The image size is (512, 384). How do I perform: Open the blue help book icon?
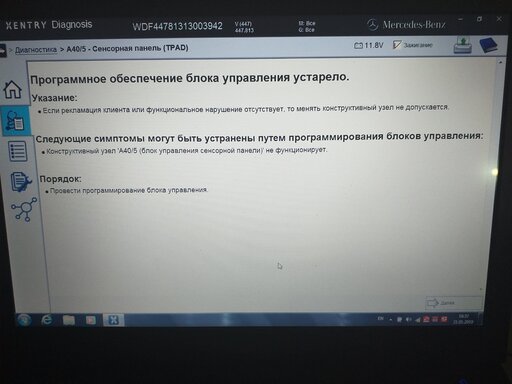click(489, 45)
